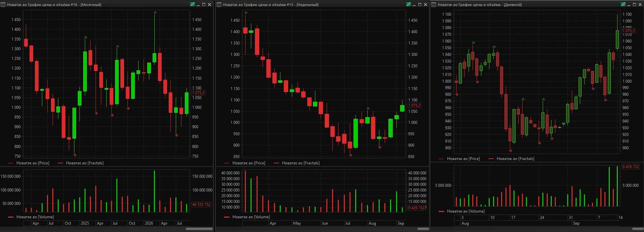Close the Дневной chart window

point(640,5)
